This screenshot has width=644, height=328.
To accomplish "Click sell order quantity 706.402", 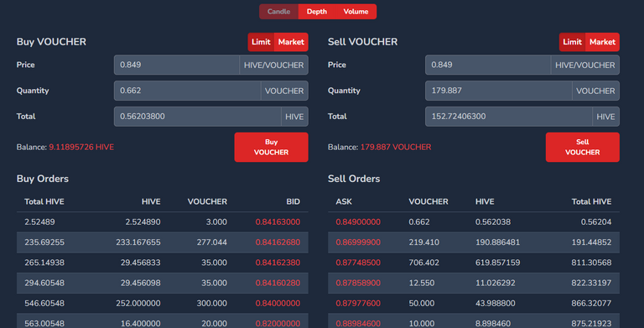I will (x=423, y=263).
